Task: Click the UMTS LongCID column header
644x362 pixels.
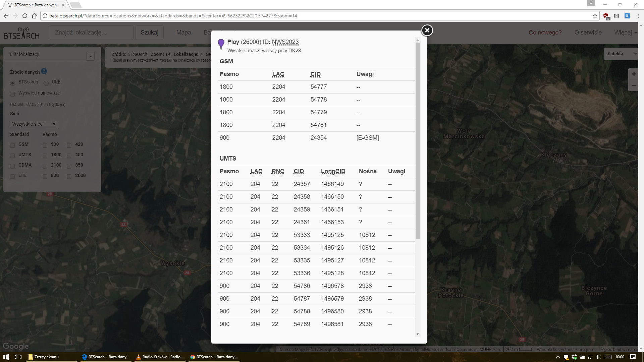Action: [x=333, y=171]
